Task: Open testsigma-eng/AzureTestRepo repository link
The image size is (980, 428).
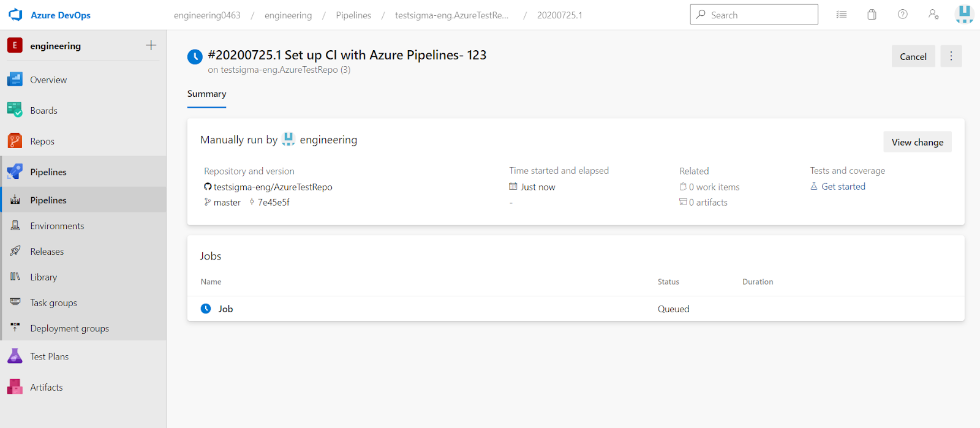Action: click(273, 187)
